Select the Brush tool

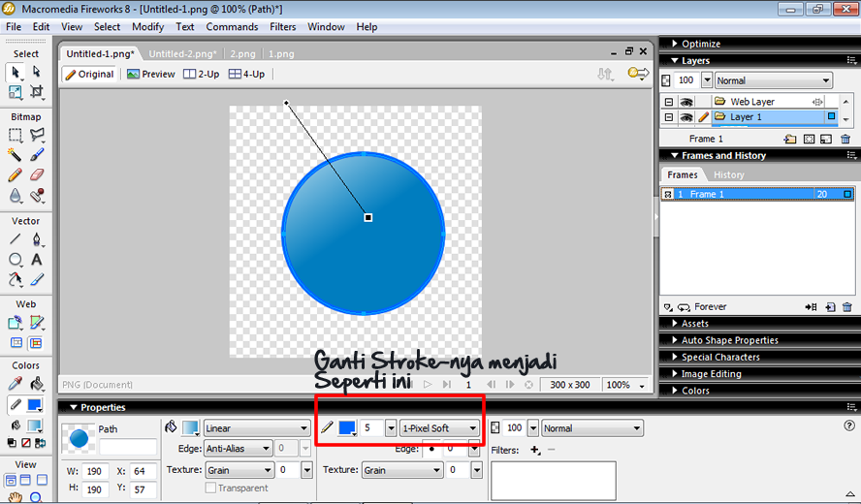tap(36, 155)
